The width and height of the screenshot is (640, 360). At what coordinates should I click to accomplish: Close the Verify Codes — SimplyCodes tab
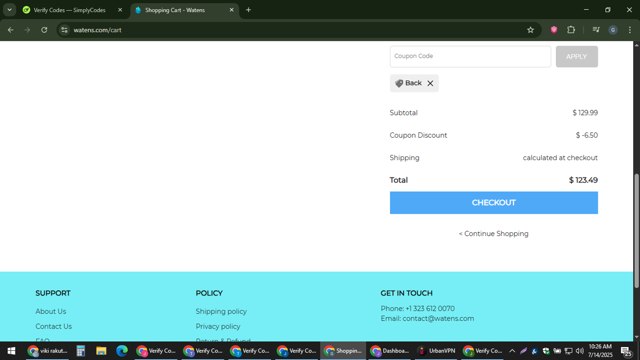(x=120, y=10)
